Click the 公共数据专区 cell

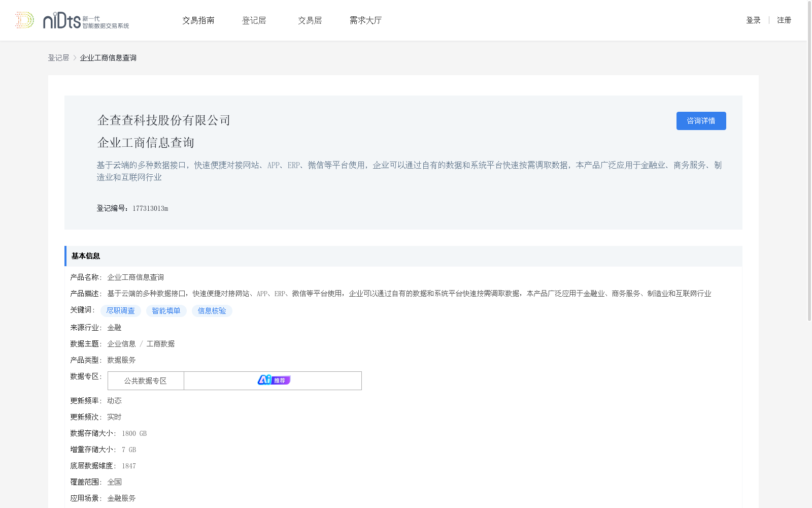(x=146, y=381)
